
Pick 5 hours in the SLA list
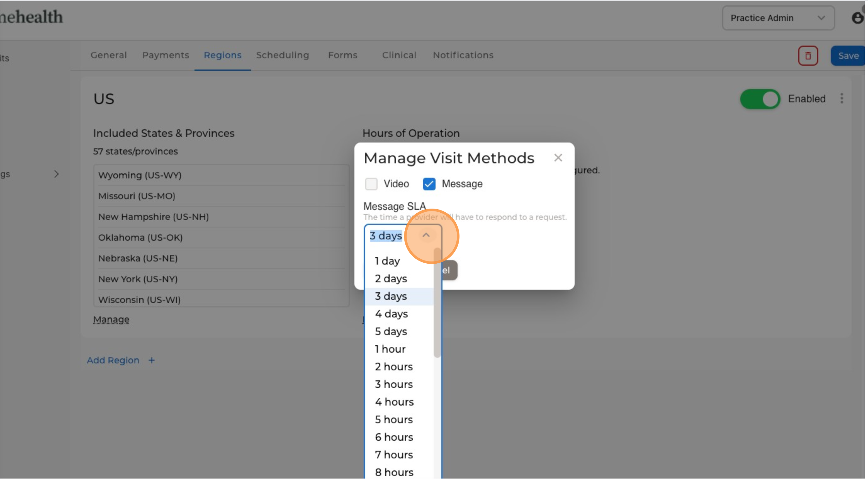pos(400,420)
